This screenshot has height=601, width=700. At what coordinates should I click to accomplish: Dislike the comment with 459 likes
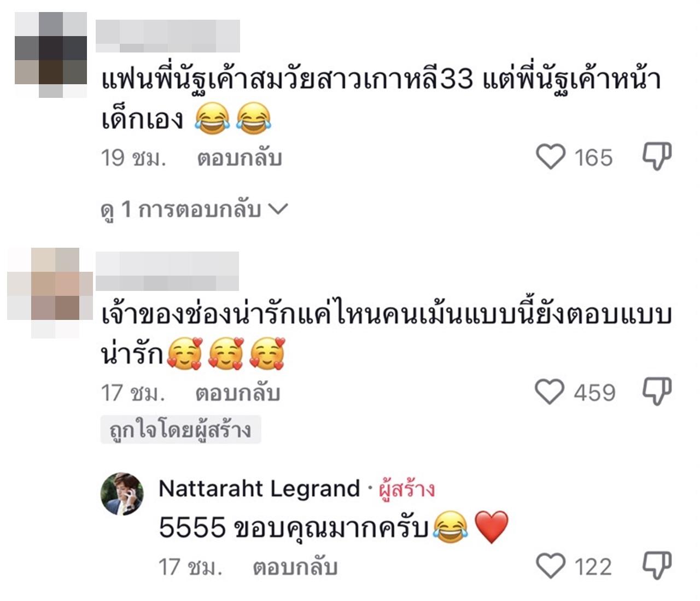pos(657,392)
